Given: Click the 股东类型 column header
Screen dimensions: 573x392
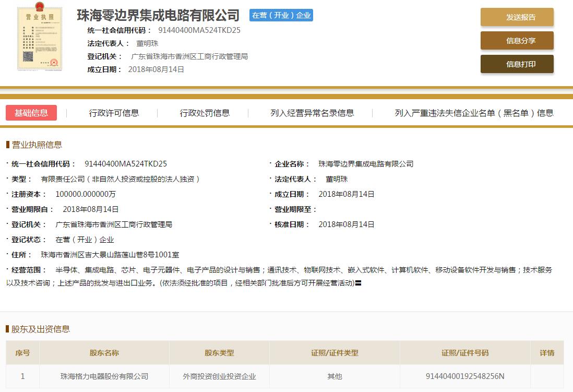Looking at the screenshot, I should (219, 353).
